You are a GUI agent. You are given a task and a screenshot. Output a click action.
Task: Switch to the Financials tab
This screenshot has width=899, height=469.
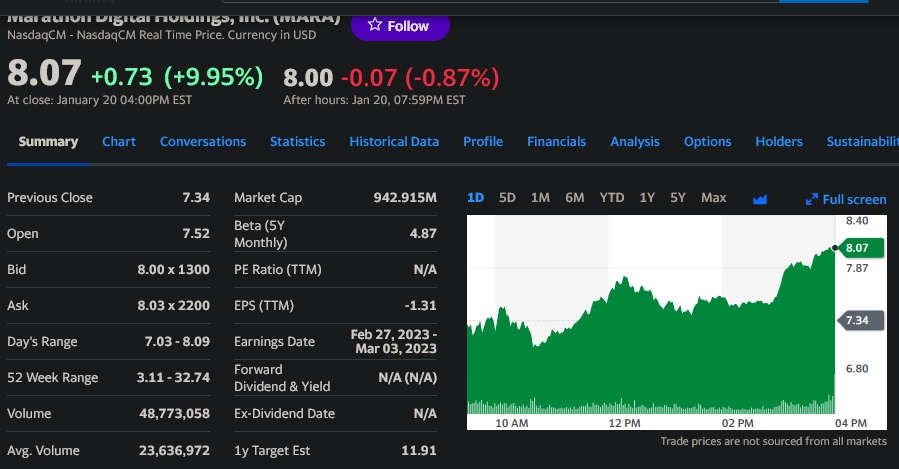click(556, 142)
